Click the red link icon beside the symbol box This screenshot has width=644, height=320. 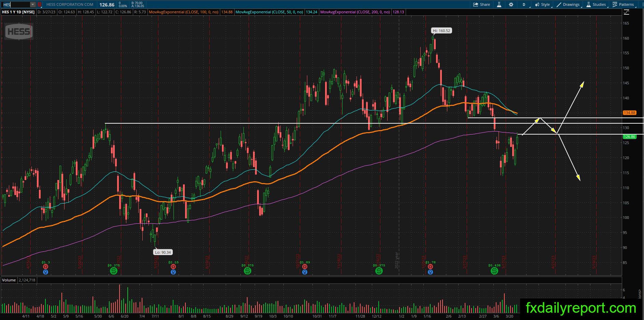[40, 4]
